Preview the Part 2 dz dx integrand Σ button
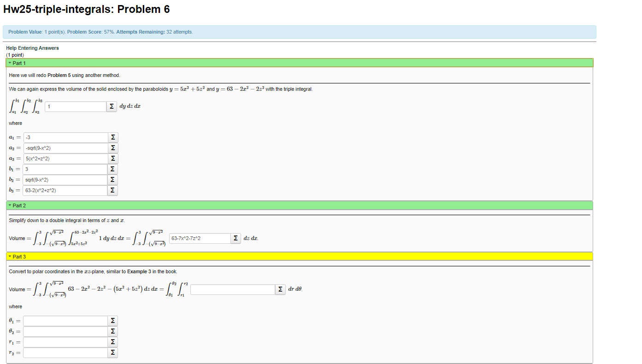 click(236, 239)
